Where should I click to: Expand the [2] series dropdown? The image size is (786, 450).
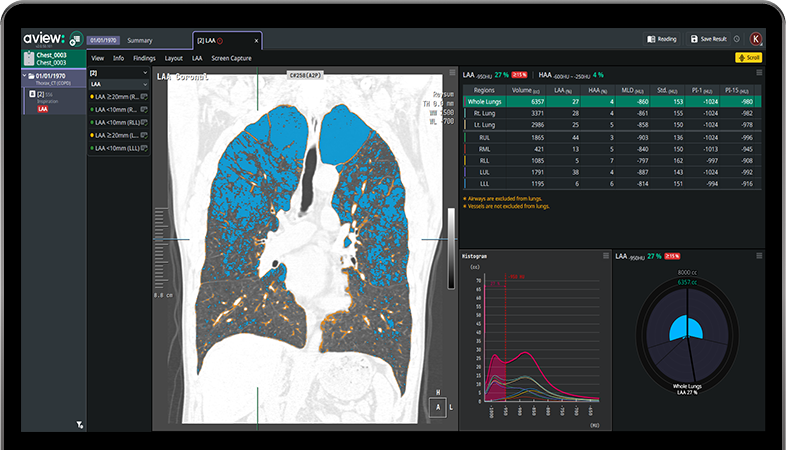[145, 73]
